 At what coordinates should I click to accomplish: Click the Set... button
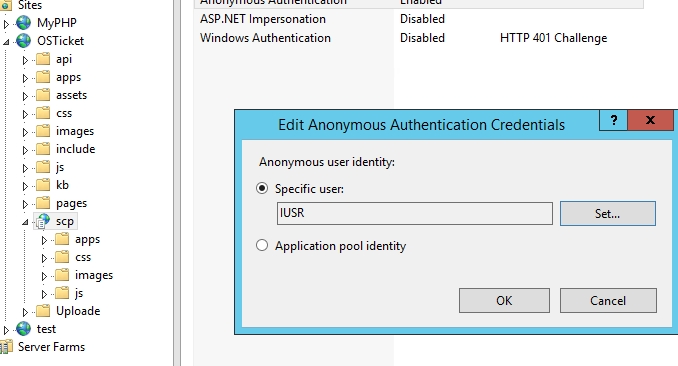(608, 213)
